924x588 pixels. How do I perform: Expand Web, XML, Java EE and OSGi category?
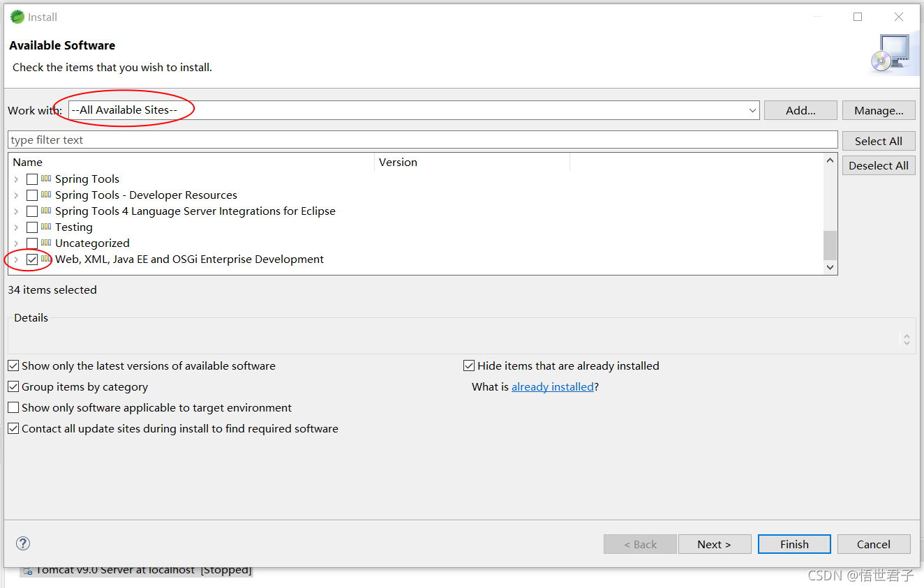(16, 259)
